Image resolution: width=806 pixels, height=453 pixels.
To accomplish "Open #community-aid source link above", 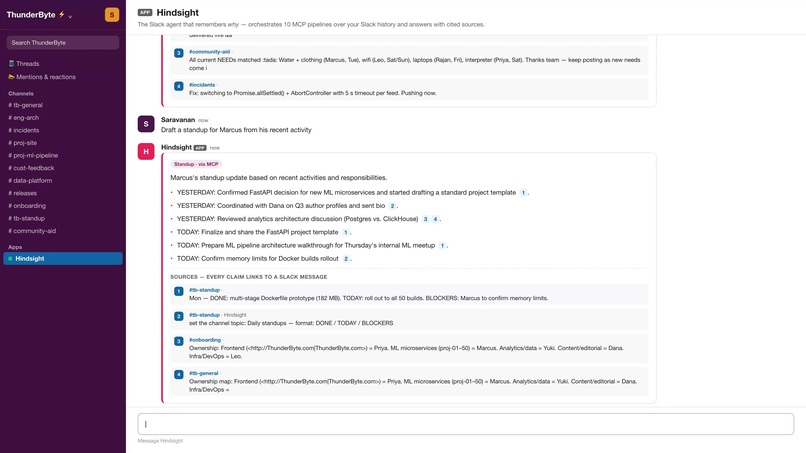I will click(209, 51).
